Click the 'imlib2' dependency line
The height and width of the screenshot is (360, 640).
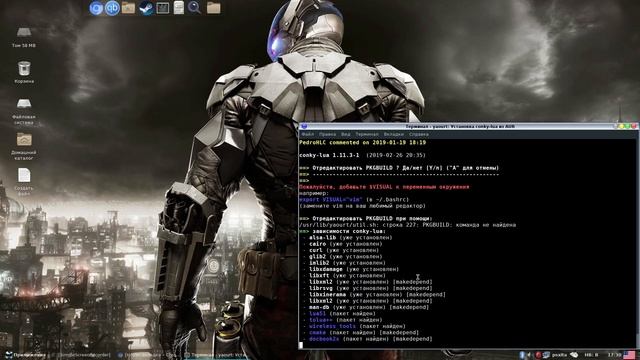pos(344,263)
